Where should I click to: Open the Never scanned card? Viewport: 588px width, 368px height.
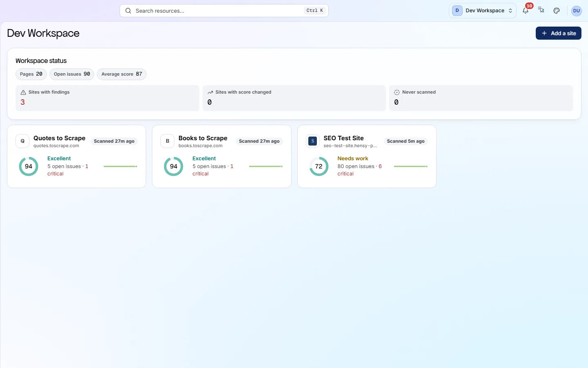click(x=481, y=98)
